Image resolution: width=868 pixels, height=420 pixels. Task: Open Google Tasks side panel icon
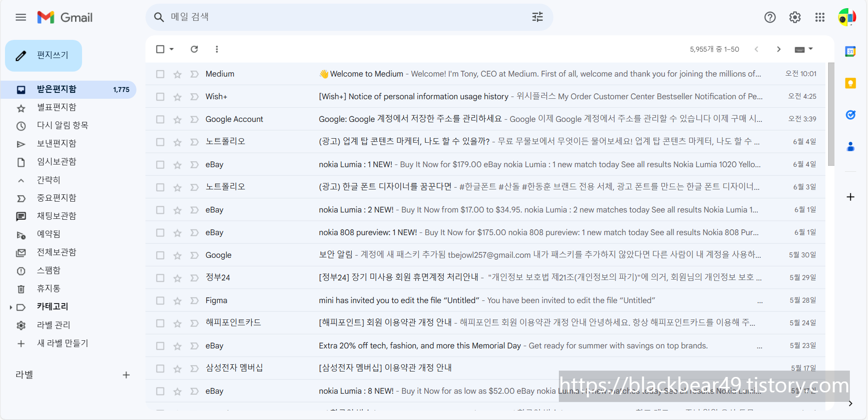point(850,115)
